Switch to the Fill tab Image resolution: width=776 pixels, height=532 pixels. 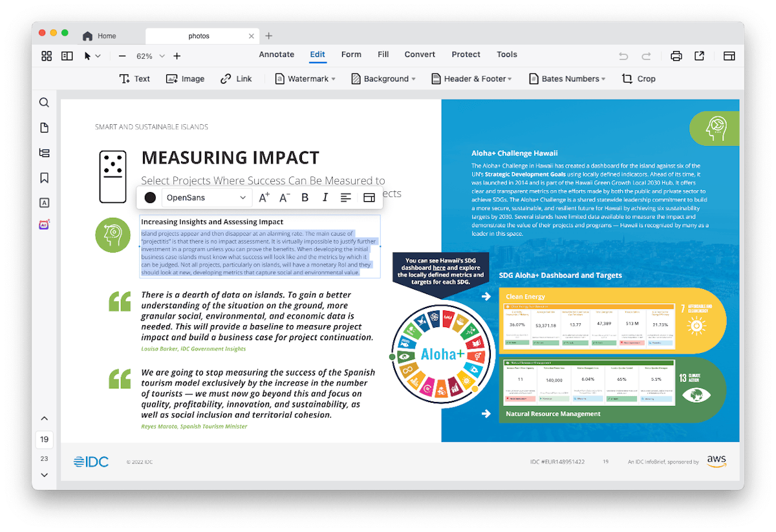coord(383,54)
